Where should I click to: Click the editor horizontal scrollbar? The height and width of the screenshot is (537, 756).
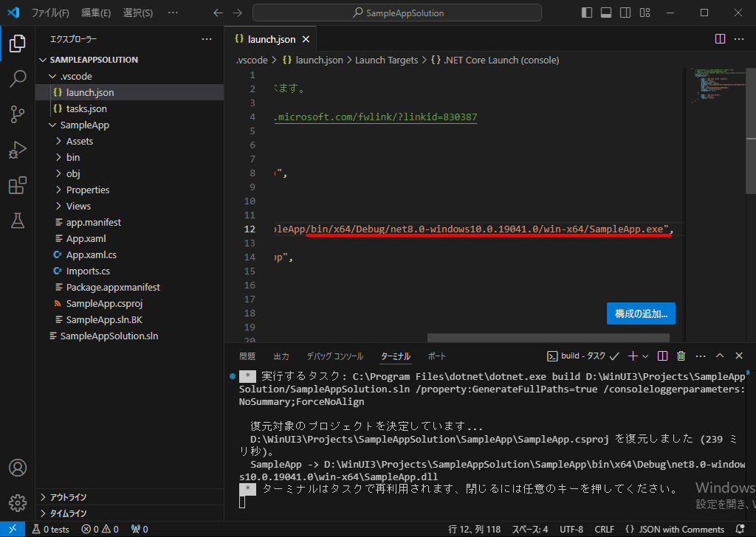(x=549, y=338)
